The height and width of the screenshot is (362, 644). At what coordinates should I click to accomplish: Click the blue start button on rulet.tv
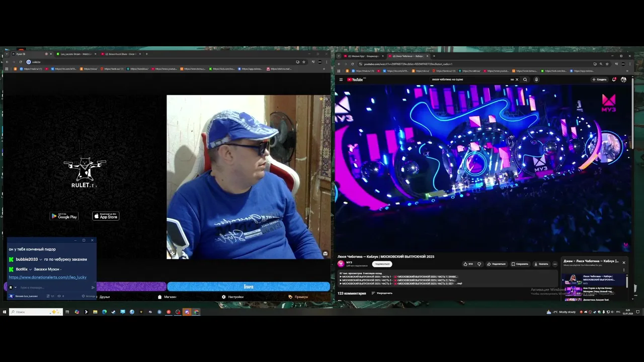tap(249, 287)
